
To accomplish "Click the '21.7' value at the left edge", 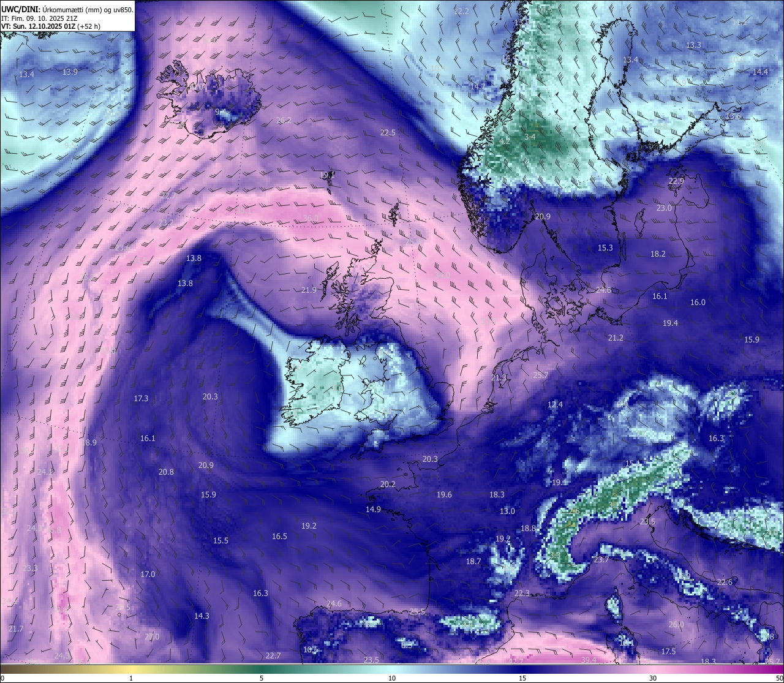I will pos(16,628).
